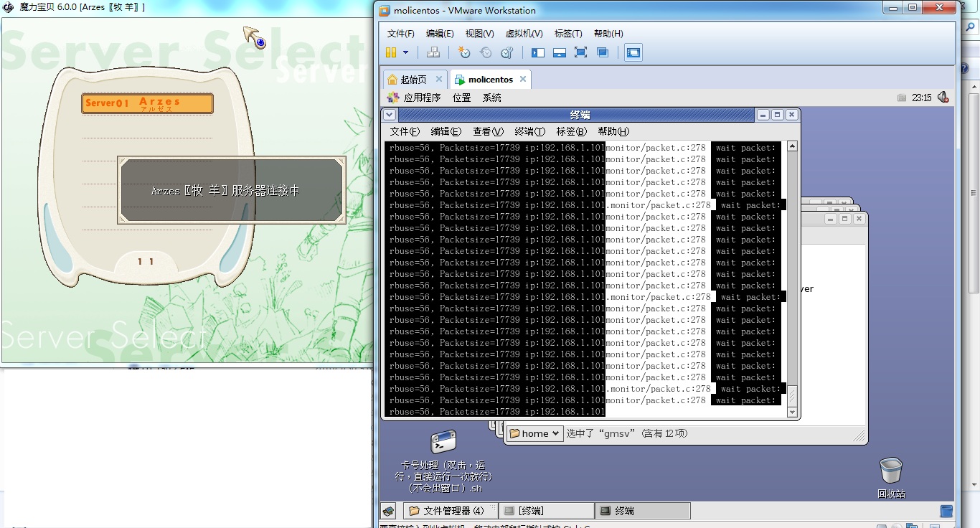980x528 pixels.
Task: Select the active 终端 taskbar button
Action: pos(643,511)
